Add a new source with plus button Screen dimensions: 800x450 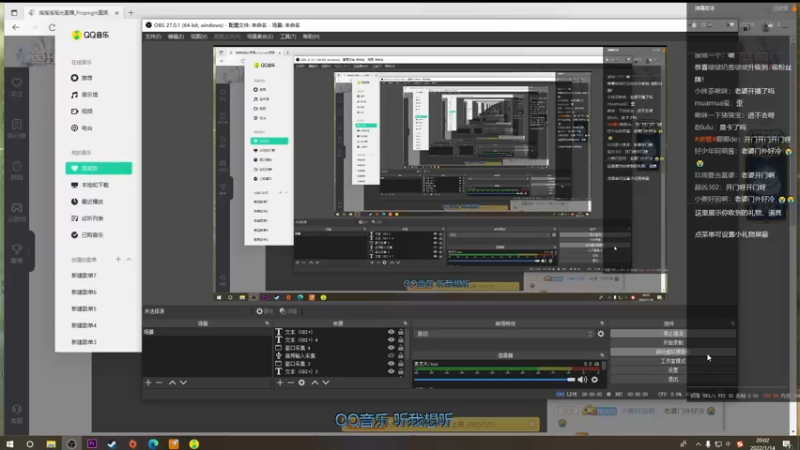(x=280, y=382)
